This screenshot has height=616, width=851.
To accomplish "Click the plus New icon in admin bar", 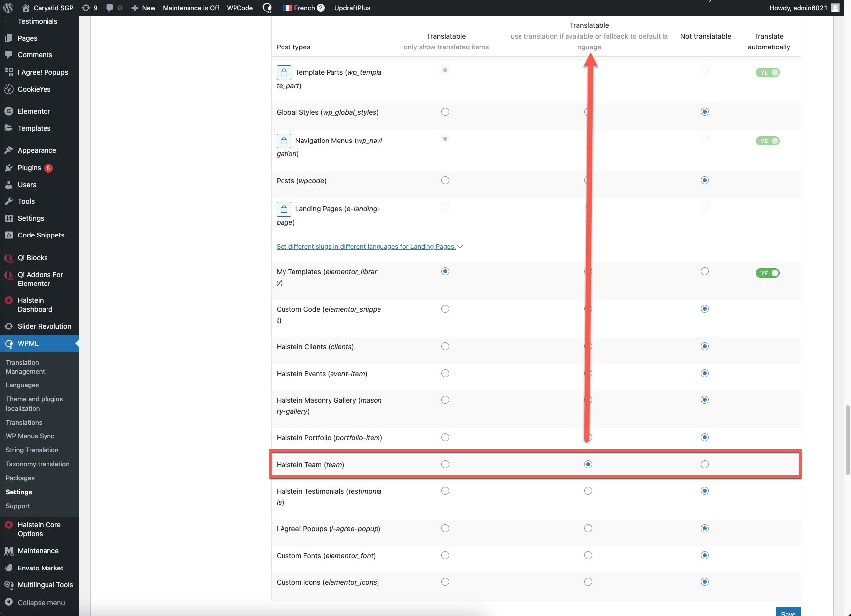I will (135, 8).
